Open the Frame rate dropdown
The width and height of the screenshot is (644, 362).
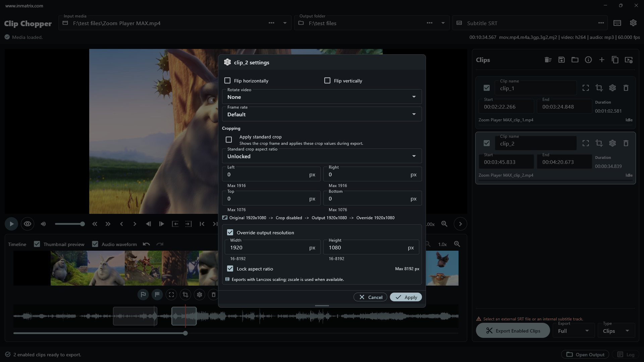pyautogui.click(x=322, y=114)
